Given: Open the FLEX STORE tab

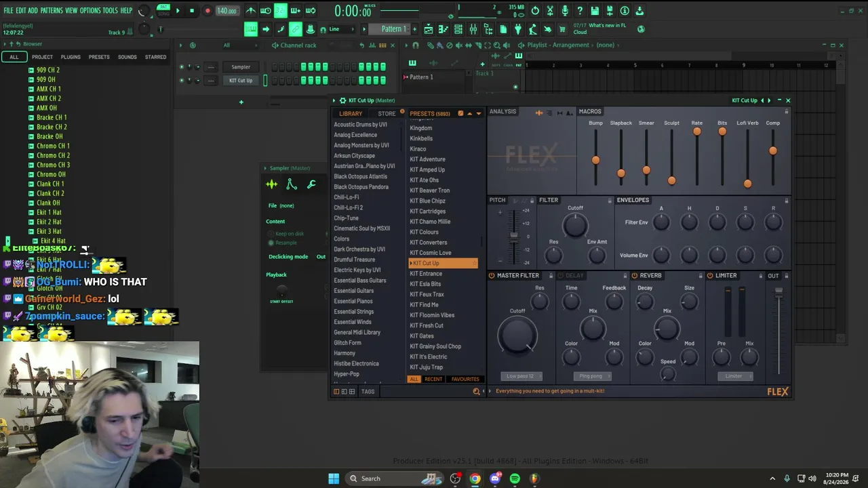Looking at the screenshot, I should point(387,114).
